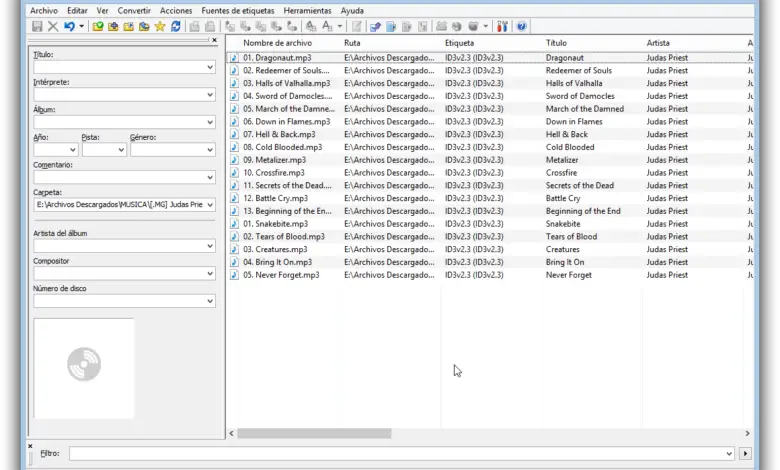Select file 12. Battle Cry.mp3

(x=276, y=198)
